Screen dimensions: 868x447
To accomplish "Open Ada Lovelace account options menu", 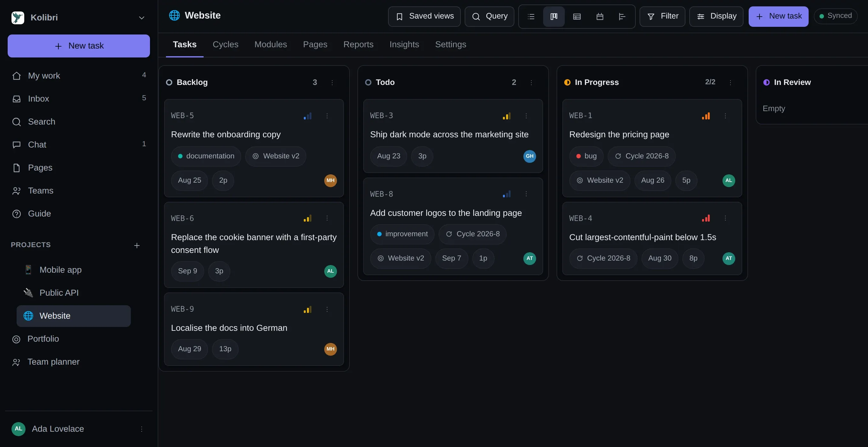I will (141, 429).
